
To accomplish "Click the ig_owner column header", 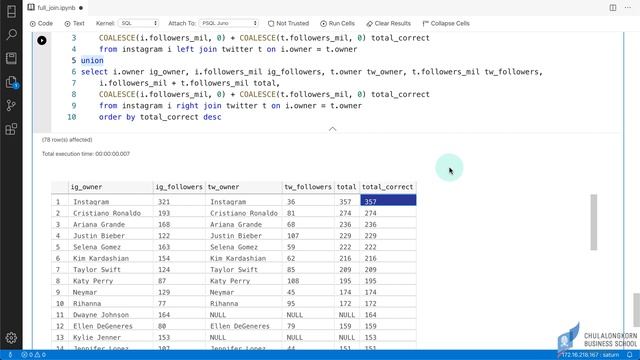I will [x=111, y=187].
